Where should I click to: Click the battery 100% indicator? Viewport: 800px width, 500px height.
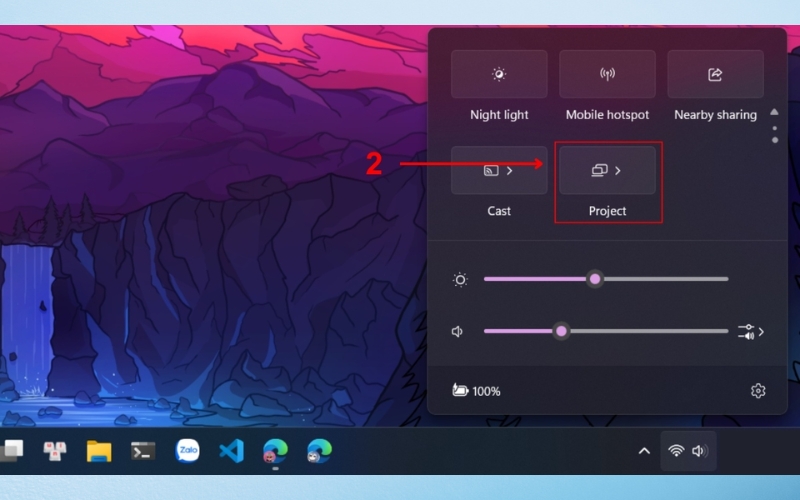[x=477, y=391]
